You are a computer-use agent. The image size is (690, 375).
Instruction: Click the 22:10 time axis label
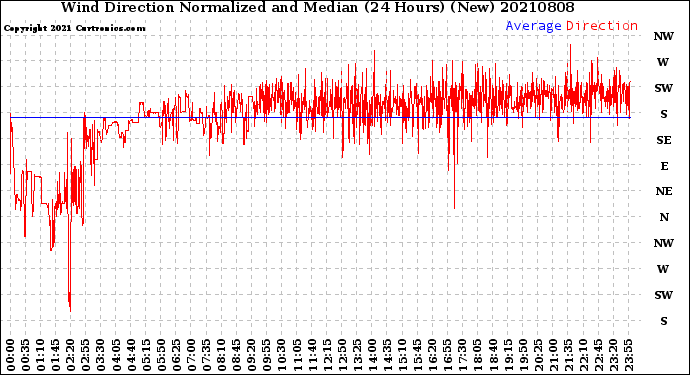click(583, 355)
